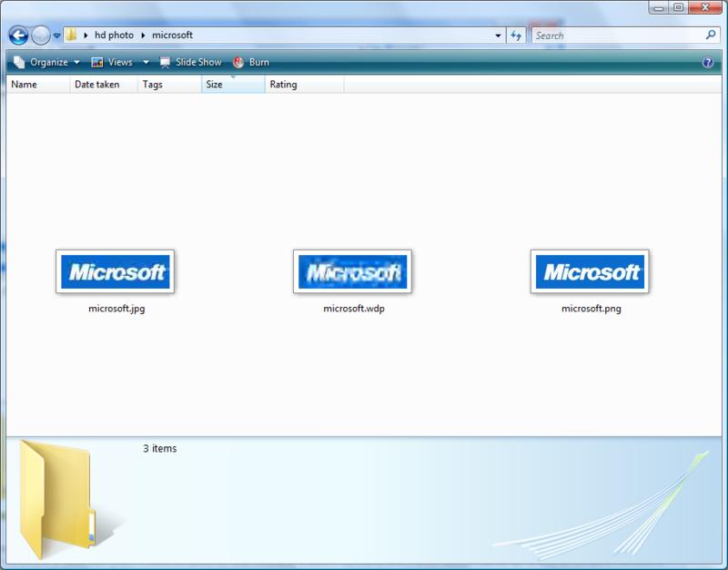Screen dimensions: 728x570
Task: Click the Views toolbar button
Action: click(113, 62)
